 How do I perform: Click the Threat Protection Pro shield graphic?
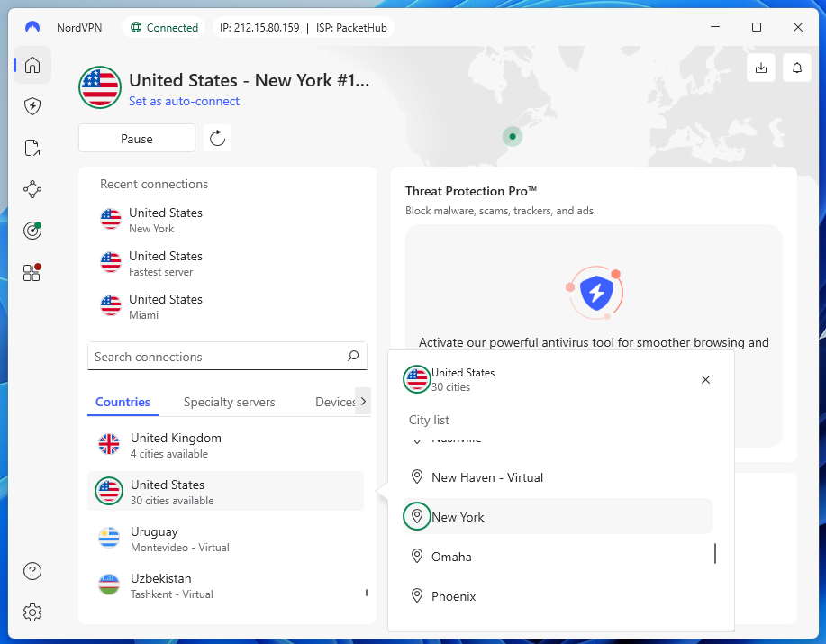(595, 292)
